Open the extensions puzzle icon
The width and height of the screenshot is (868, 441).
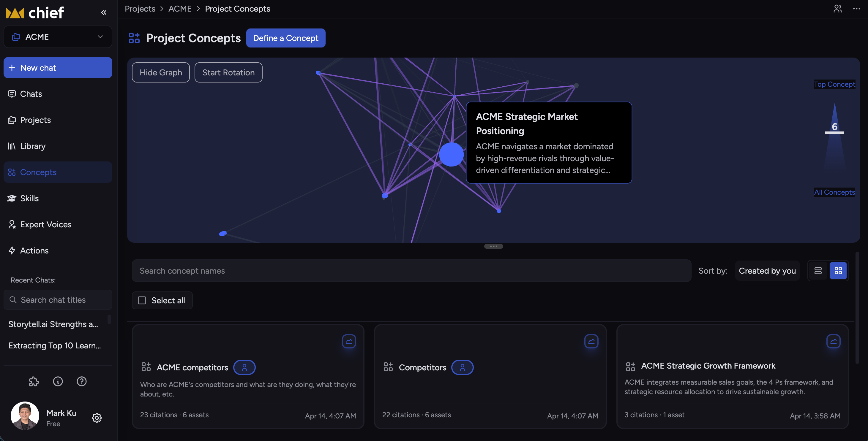(34, 381)
